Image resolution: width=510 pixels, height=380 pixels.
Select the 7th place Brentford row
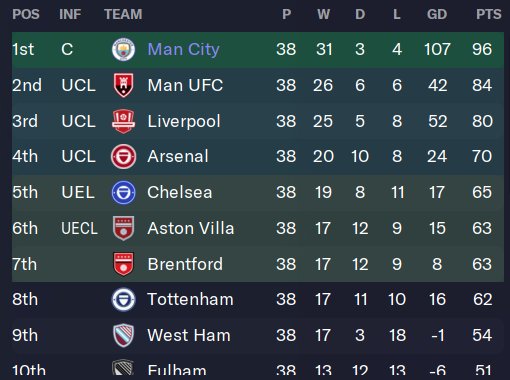(x=258, y=264)
